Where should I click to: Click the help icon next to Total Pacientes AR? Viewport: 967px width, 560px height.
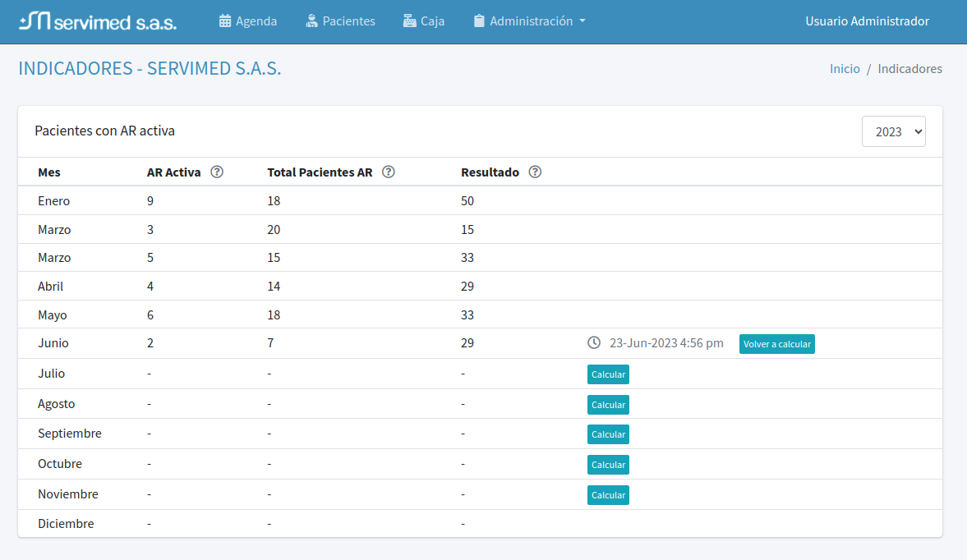tap(389, 172)
